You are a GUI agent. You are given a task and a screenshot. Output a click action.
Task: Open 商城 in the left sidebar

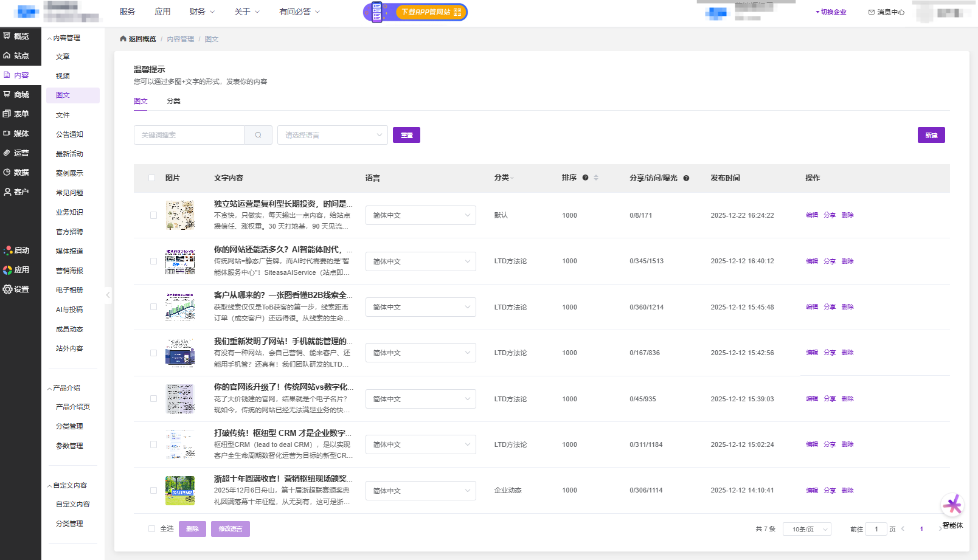click(x=21, y=95)
